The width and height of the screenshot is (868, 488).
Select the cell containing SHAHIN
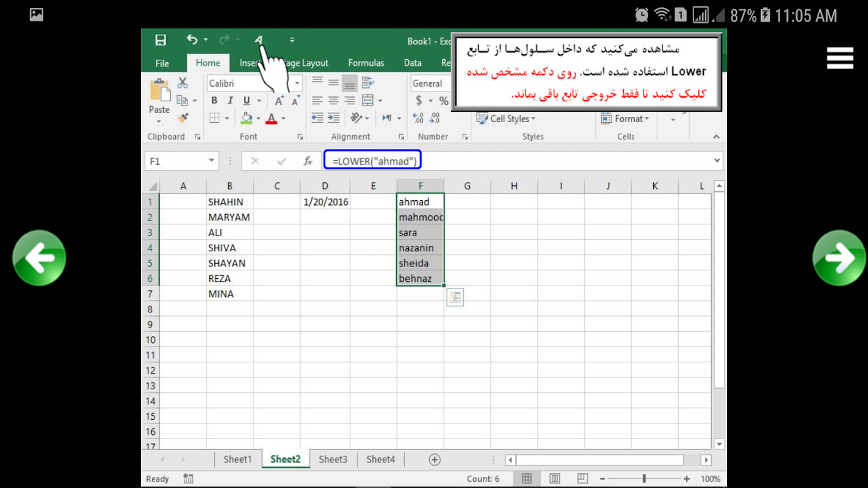[230, 202]
